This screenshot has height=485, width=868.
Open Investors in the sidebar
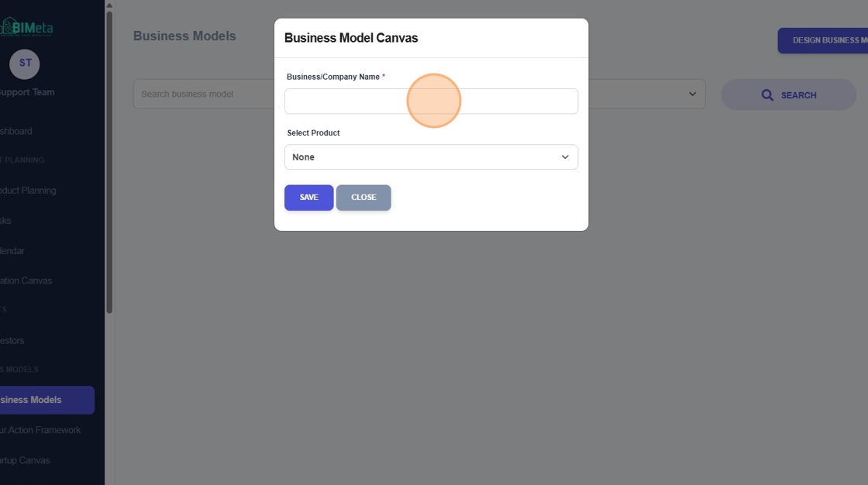[x=12, y=340]
